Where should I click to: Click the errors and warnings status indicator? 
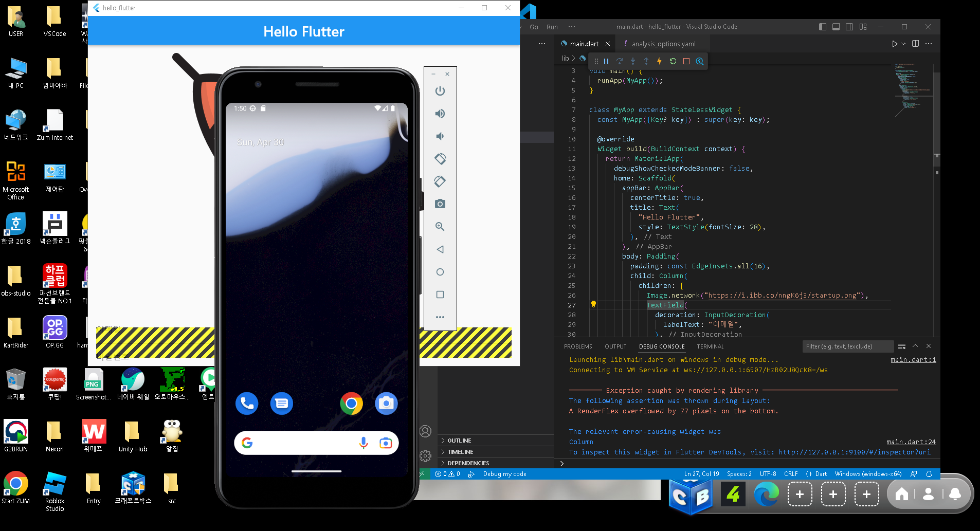447,474
